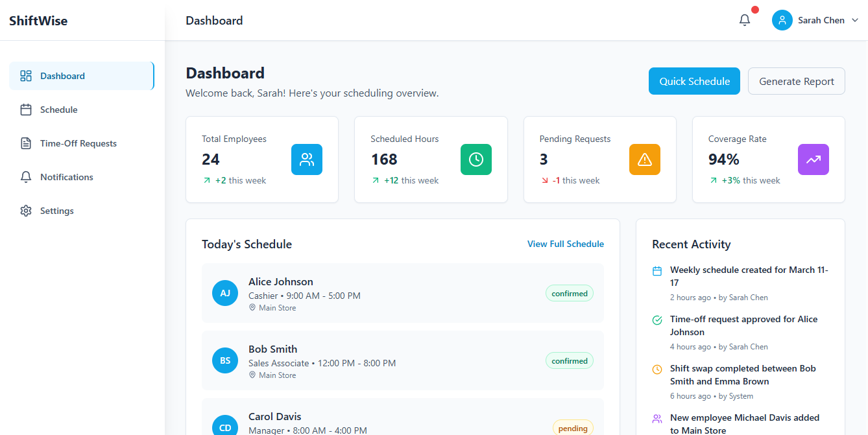Select the Carol Davis name text
868x435 pixels.
tap(275, 416)
